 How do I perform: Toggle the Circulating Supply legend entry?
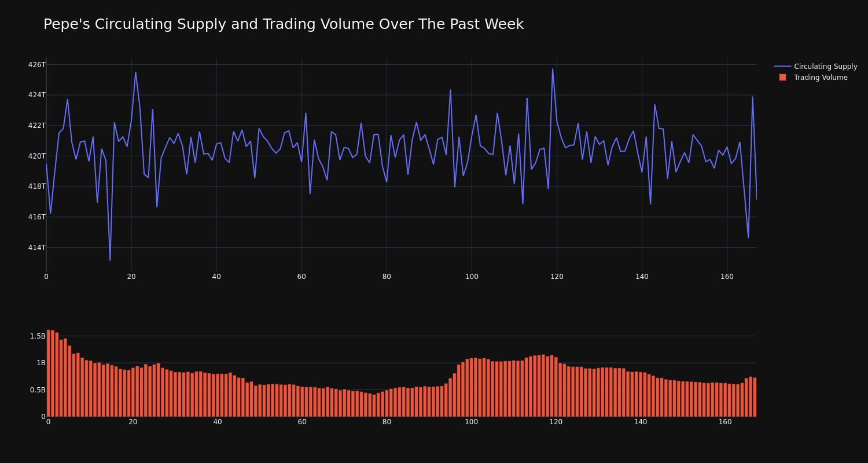815,67
